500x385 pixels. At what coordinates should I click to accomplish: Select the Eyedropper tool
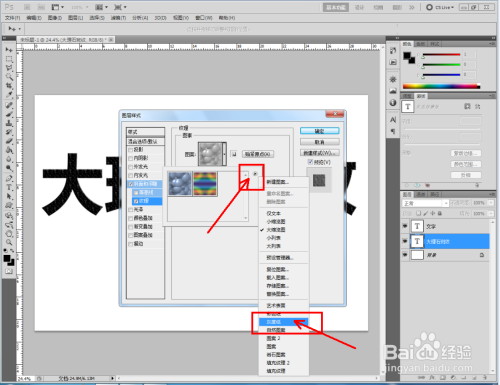[x=9, y=95]
